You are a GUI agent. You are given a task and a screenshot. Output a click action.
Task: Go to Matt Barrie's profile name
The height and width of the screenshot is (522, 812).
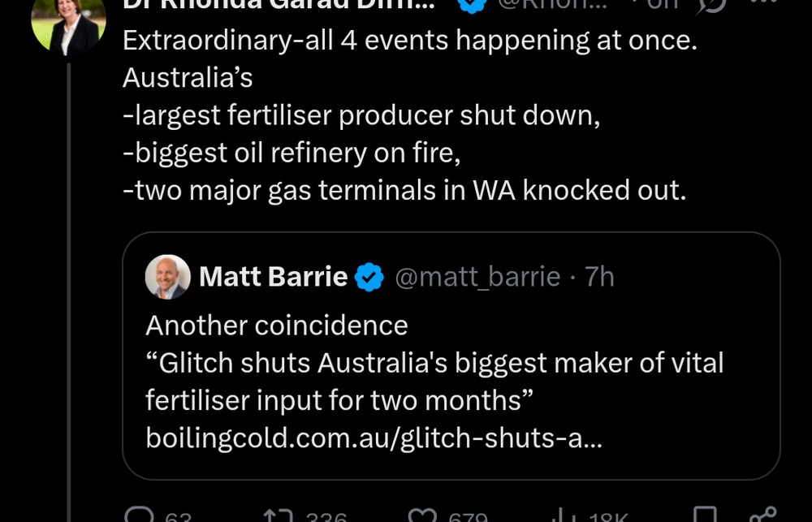tap(273, 278)
